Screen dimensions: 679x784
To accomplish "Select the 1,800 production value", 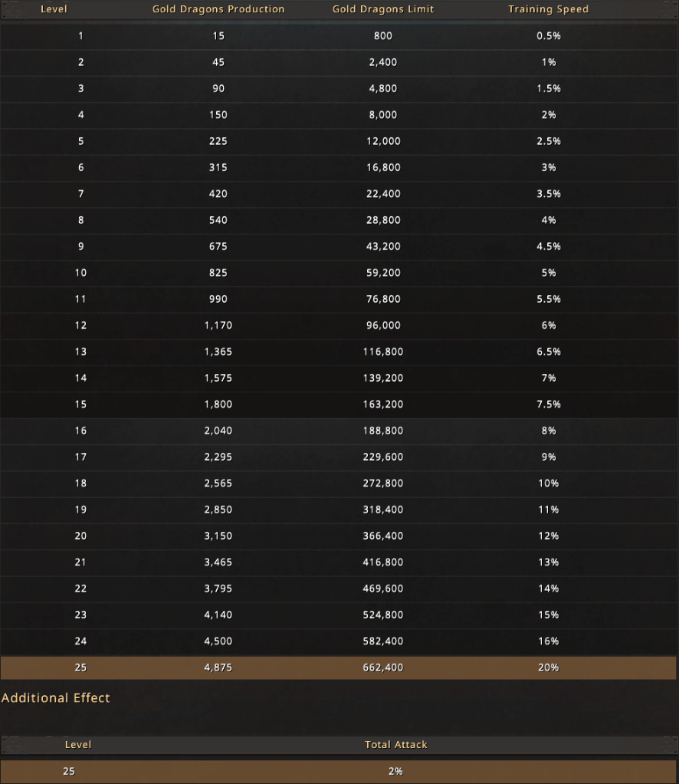I will [218, 405].
